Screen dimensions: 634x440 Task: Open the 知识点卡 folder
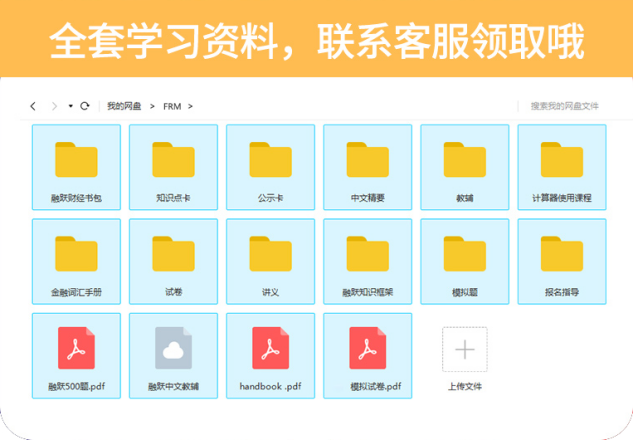coord(173,163)
